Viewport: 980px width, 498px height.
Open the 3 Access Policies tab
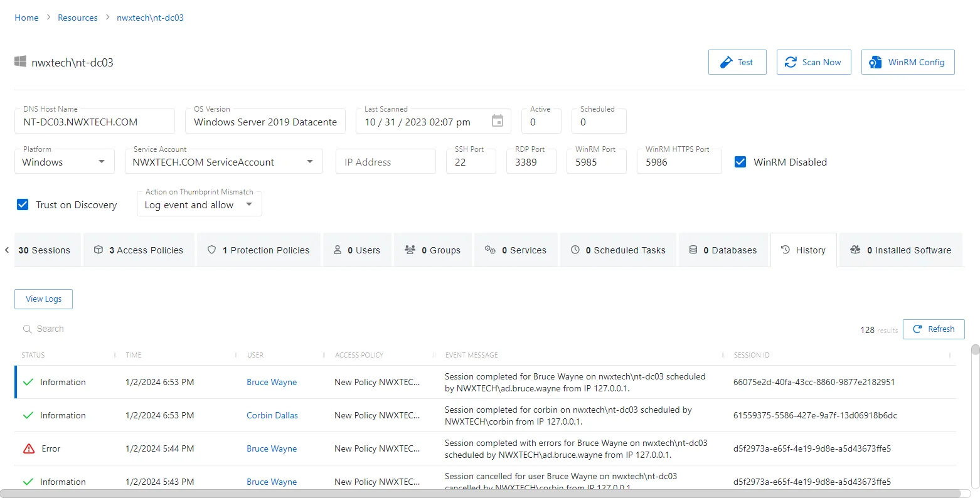[x=139, y=250]
